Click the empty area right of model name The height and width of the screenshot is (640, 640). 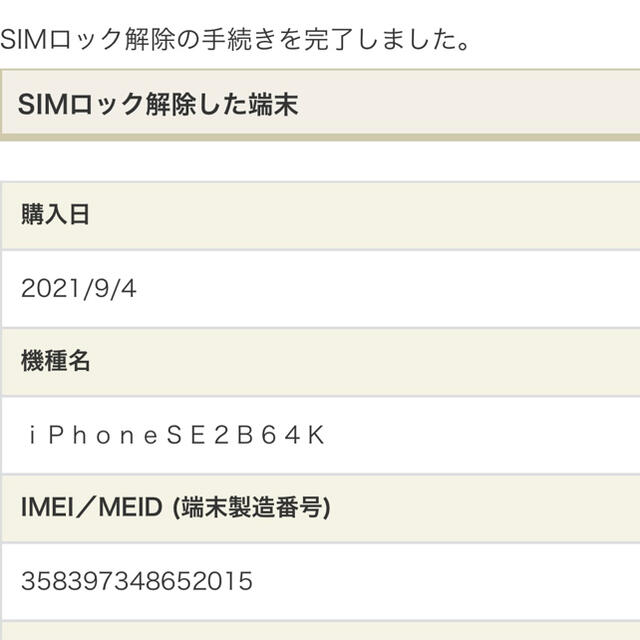[x=482, y=435]
